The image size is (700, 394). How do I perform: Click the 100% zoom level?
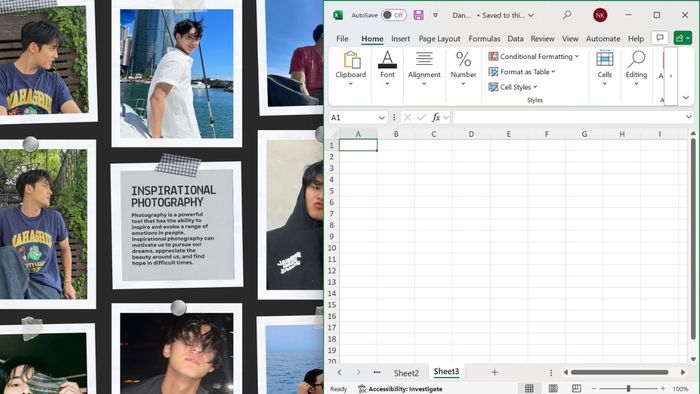pos(680,389)
